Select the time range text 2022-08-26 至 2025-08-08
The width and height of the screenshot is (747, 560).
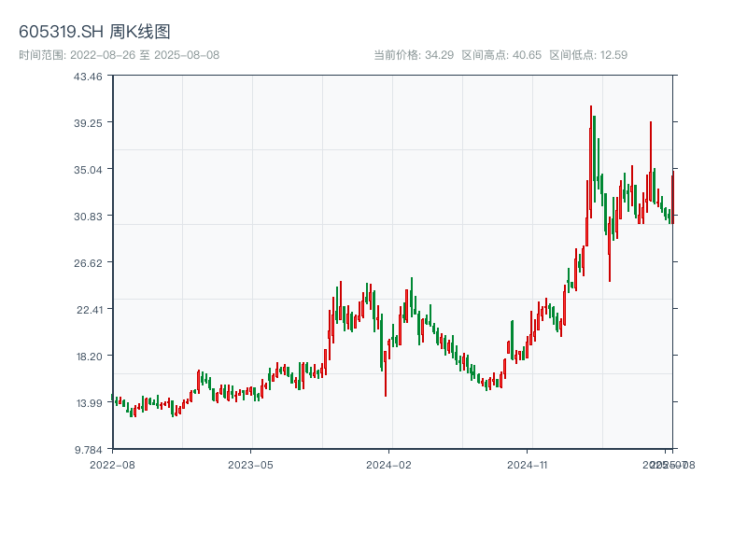(145, 55)
